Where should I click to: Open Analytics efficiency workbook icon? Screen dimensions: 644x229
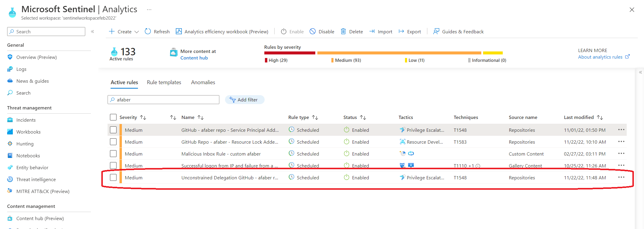pyautogui.click(x=179, y=31)
